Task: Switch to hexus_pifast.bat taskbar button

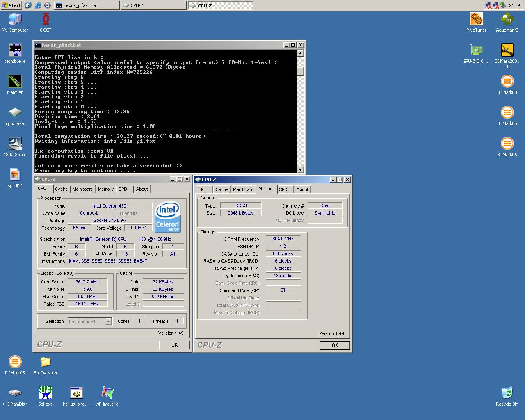Action: [x=87, y=5]
